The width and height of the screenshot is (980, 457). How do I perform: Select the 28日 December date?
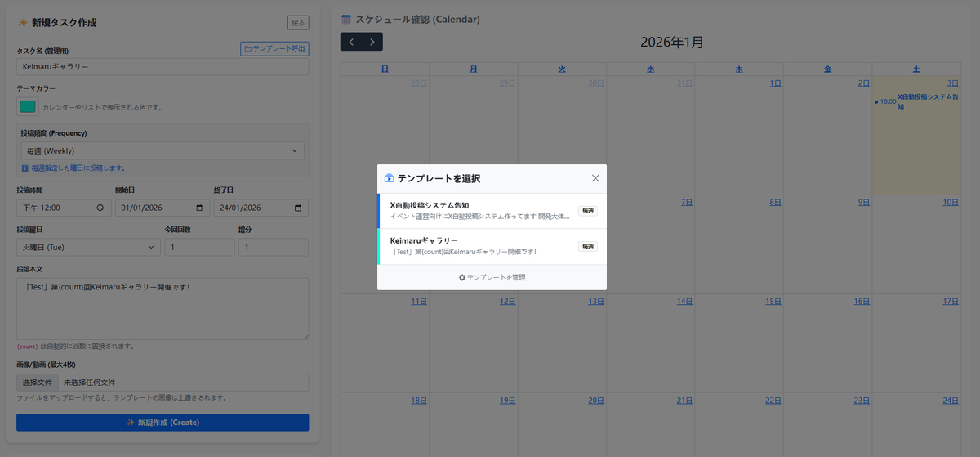click(419, 83)
